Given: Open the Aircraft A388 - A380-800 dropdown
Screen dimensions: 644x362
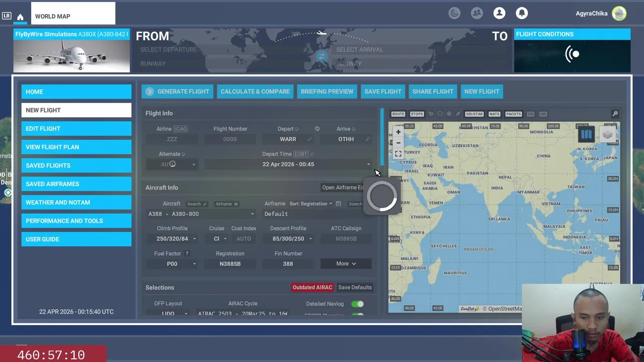Looking at the screenshot, I should tap(201, 214).
